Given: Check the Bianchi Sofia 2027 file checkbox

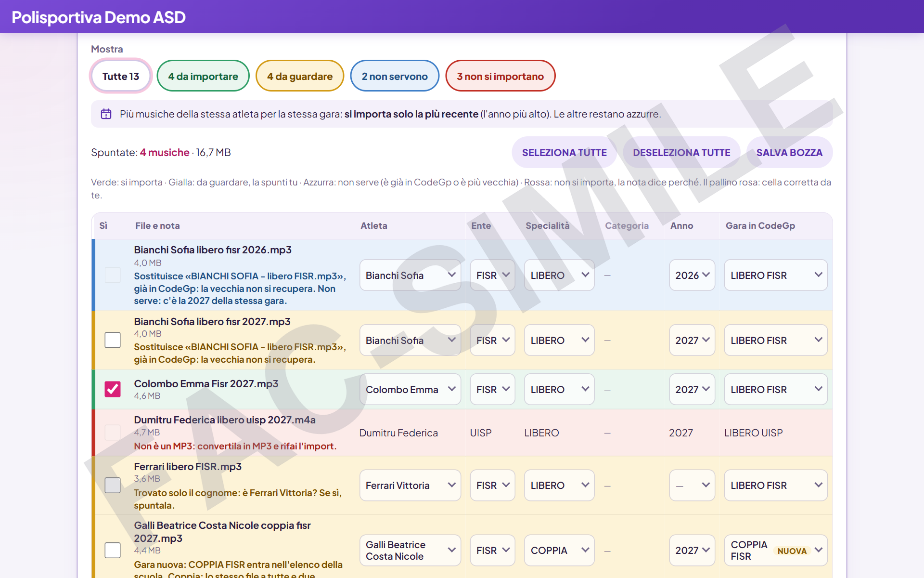Looking at the screenshot, I should (x=113, y=340).
